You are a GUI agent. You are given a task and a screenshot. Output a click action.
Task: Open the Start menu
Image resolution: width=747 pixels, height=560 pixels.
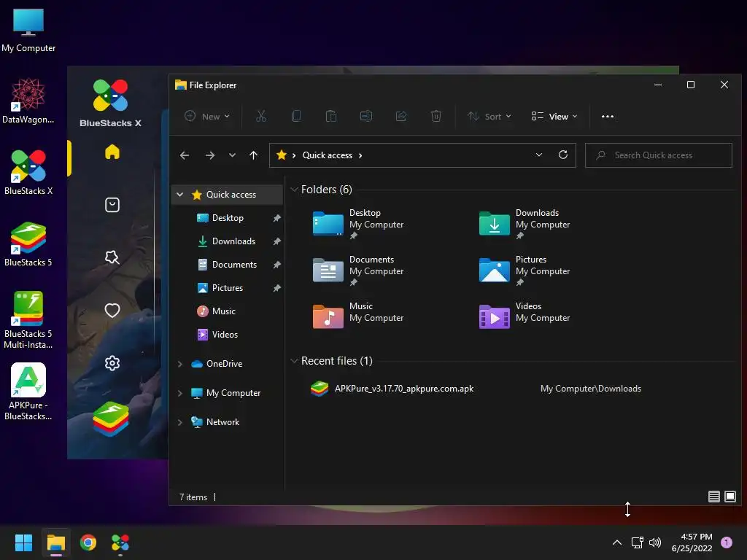click(23, 542)
